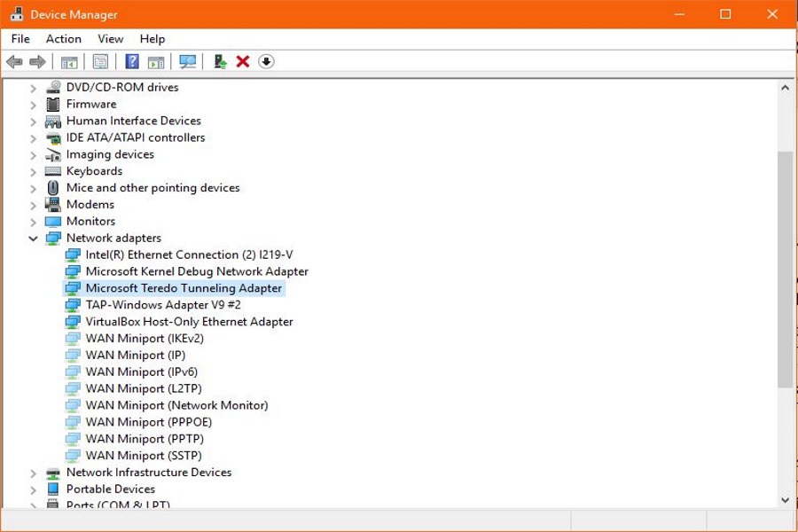Click the DVD/CD-ROM drives disc icon
Screen dimensions: 798x532
53,87
